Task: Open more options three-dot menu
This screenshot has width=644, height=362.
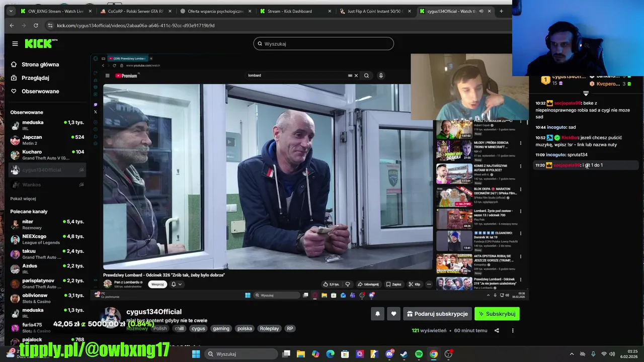Action: [x=513, y=330]
